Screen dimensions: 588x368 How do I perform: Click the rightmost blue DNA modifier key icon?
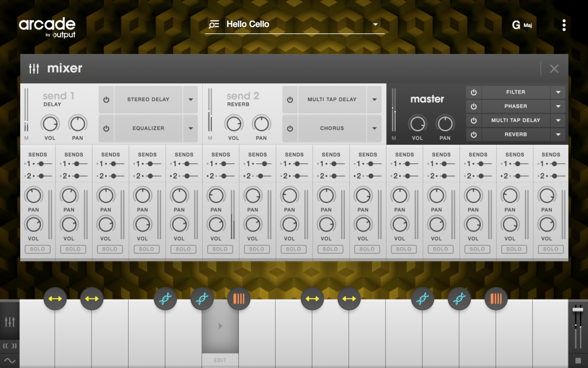(459, 299)
